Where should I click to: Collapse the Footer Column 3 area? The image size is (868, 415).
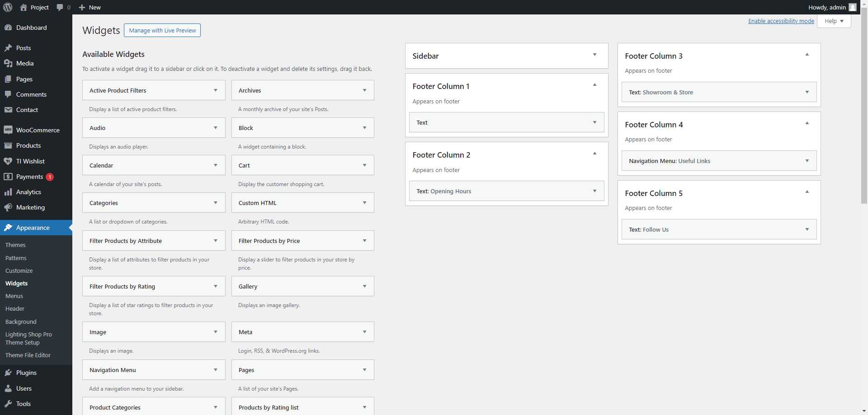(807, 55)
